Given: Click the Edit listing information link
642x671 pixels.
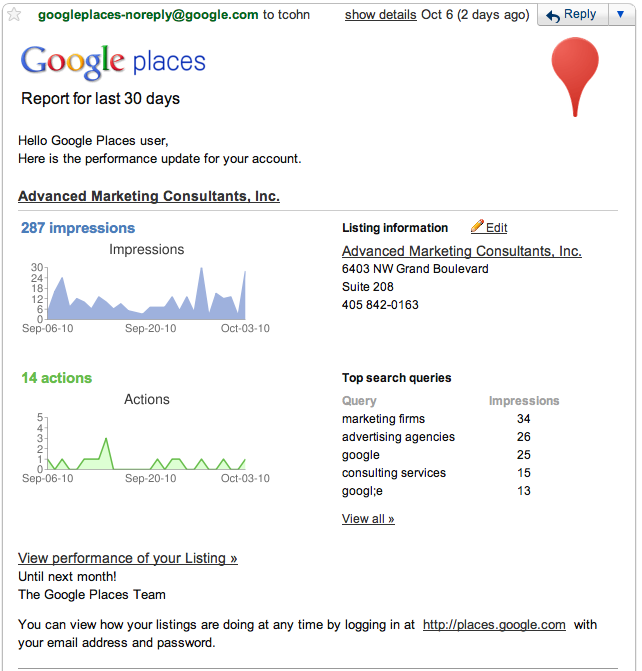Looking at the screenshot, I should pos(496,228).
